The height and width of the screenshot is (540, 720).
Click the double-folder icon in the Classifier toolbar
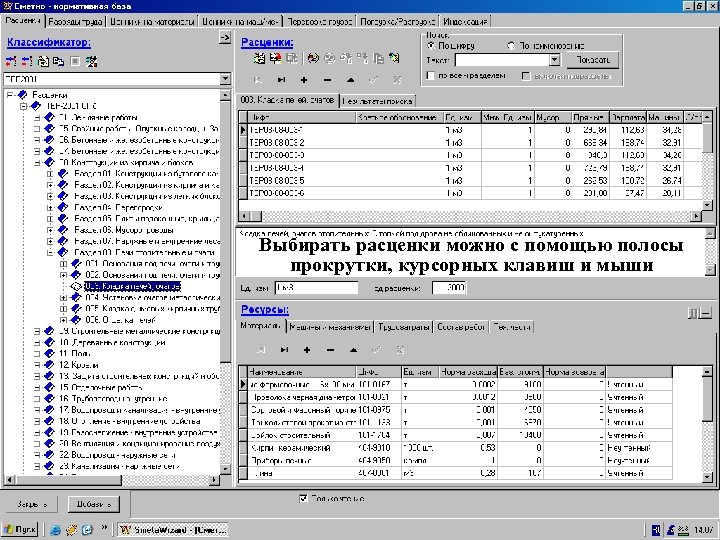[58, 62]
